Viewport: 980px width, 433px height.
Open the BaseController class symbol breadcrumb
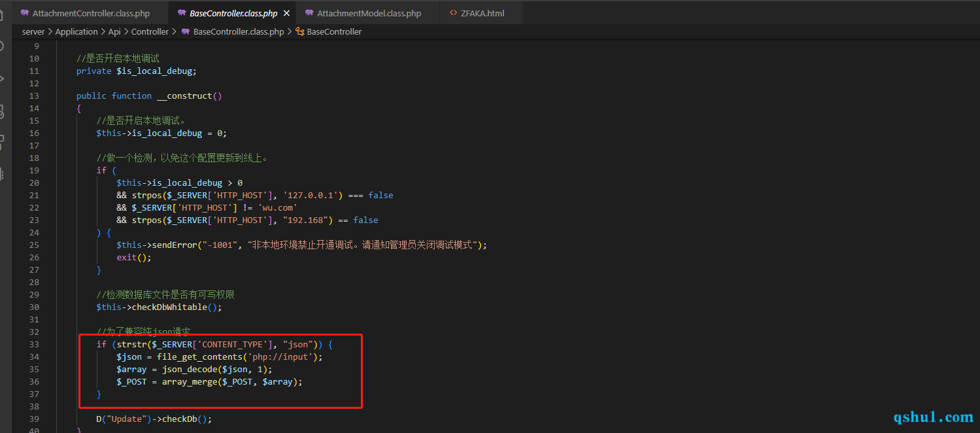pos(334,31)
